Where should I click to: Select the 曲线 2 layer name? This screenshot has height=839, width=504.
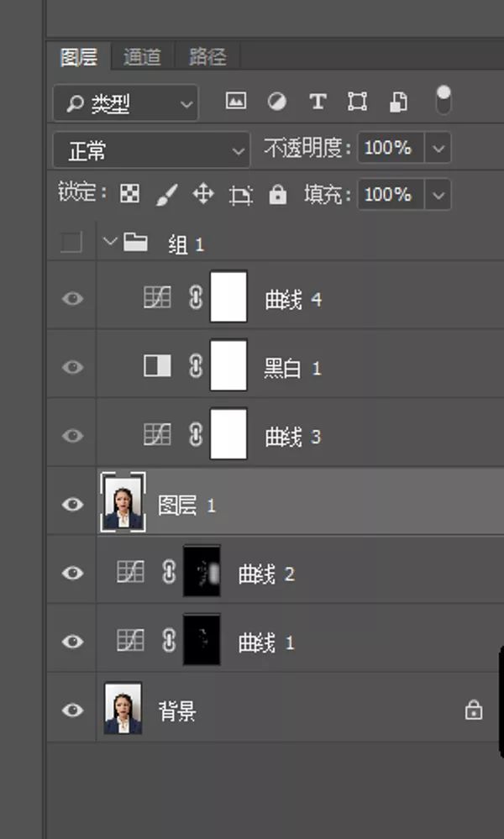[x=265, y=574]
